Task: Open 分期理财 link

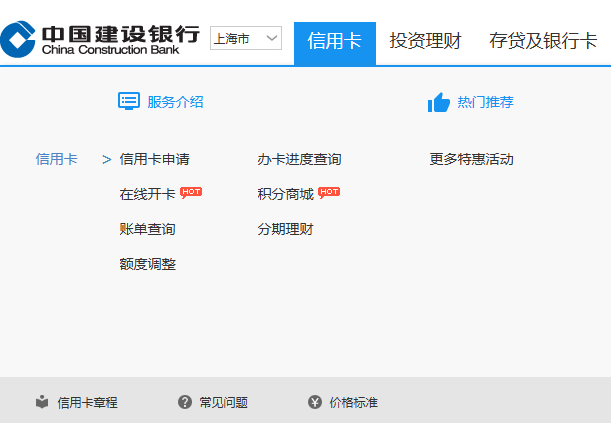Action: [x=285, y=229]
